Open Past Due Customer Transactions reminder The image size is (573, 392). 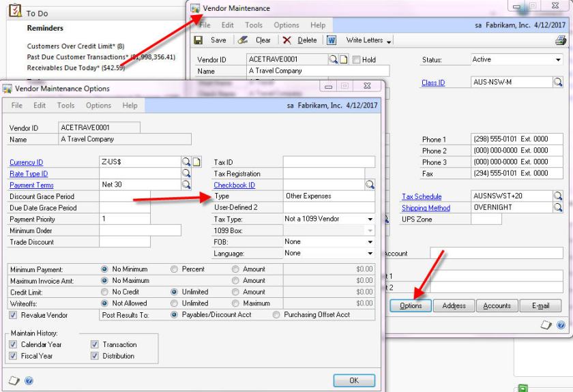101,57
